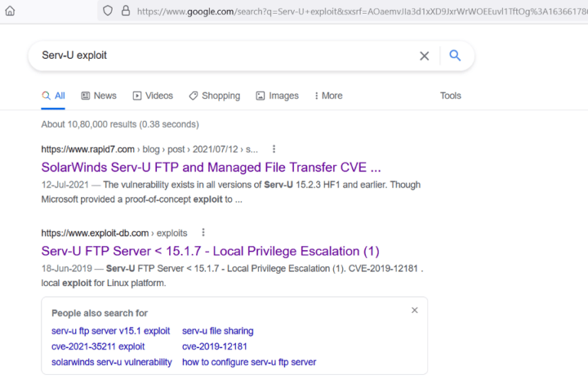Open three-dot menu beside rapid7 result
This screenshot has height=384, width=588.
[274, 149]
